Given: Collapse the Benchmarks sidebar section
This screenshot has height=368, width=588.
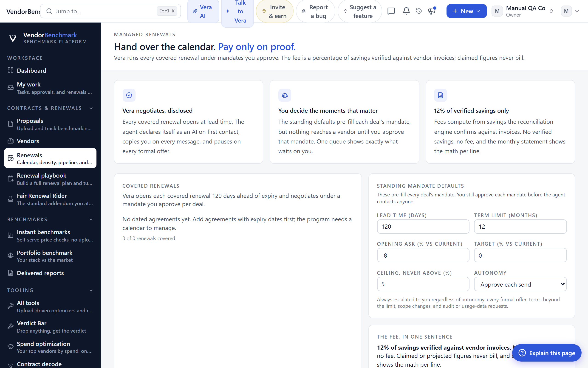Looking at the screenshot, I should tap(91, 219).
